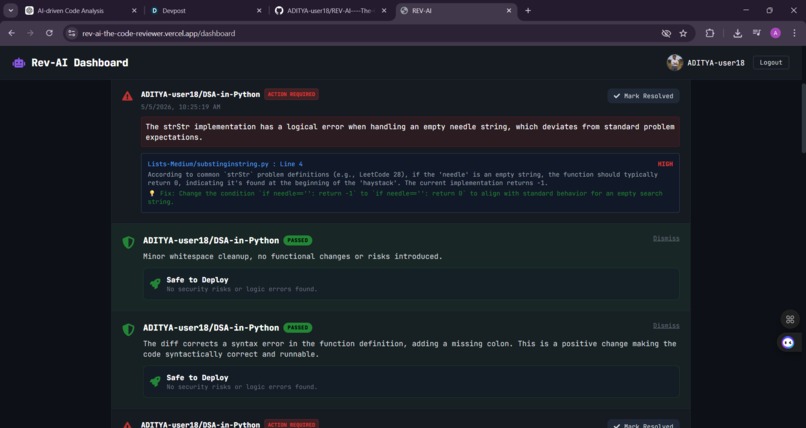Click the browser back arrow

click(x=11, y=33)
